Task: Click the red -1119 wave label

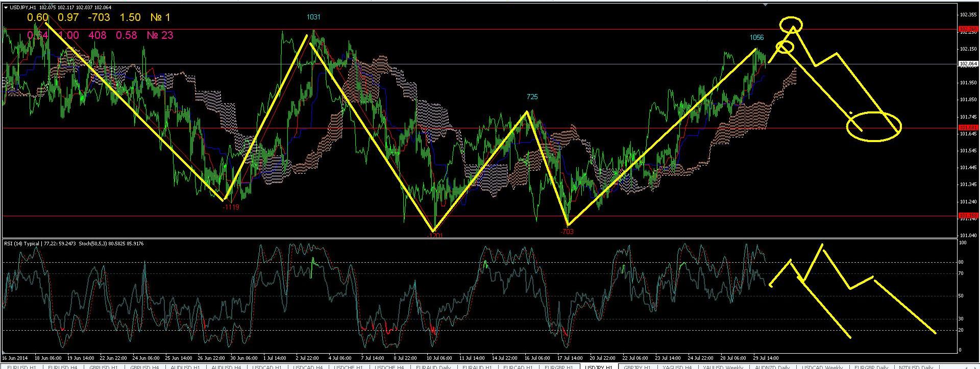Action: click(231, 207)
